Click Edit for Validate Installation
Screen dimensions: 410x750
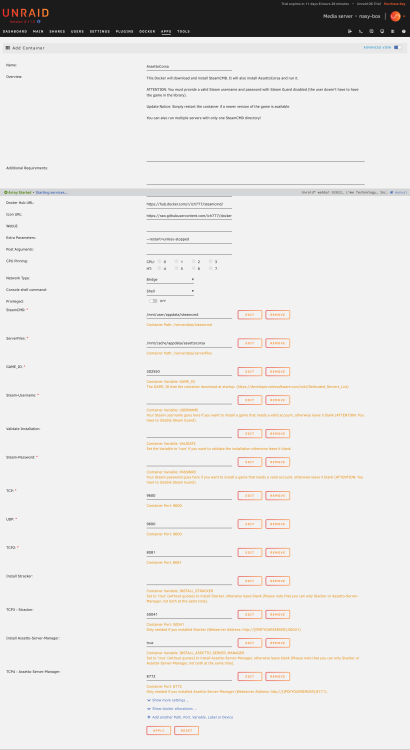(250, 433)
